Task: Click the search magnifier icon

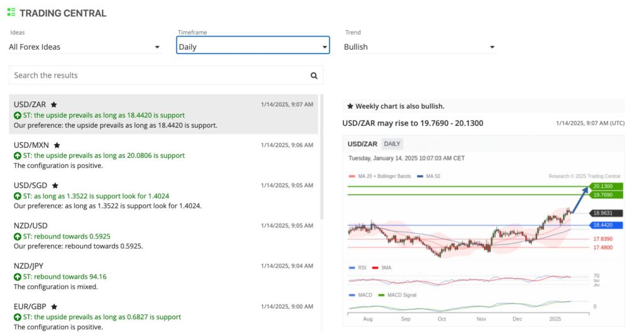Action: (314, 76)
